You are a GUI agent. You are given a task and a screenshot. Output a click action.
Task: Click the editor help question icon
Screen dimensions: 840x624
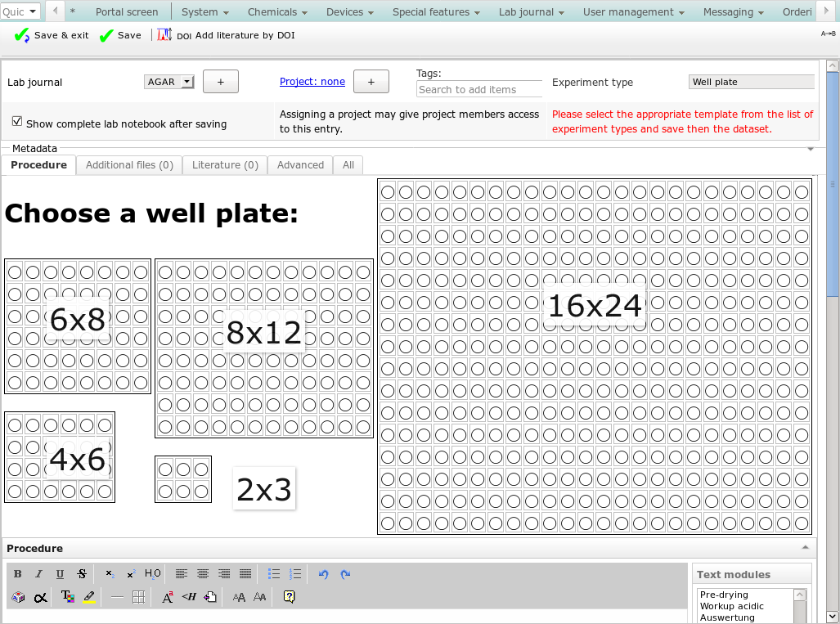[x=289, y=597]
